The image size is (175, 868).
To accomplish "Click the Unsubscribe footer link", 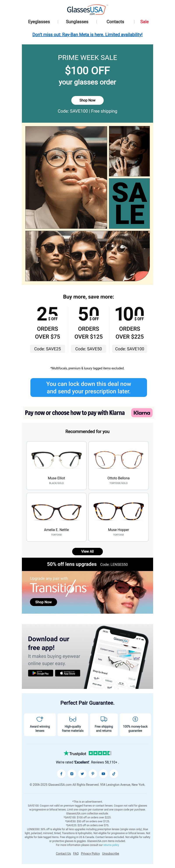I will click(111, 854).
